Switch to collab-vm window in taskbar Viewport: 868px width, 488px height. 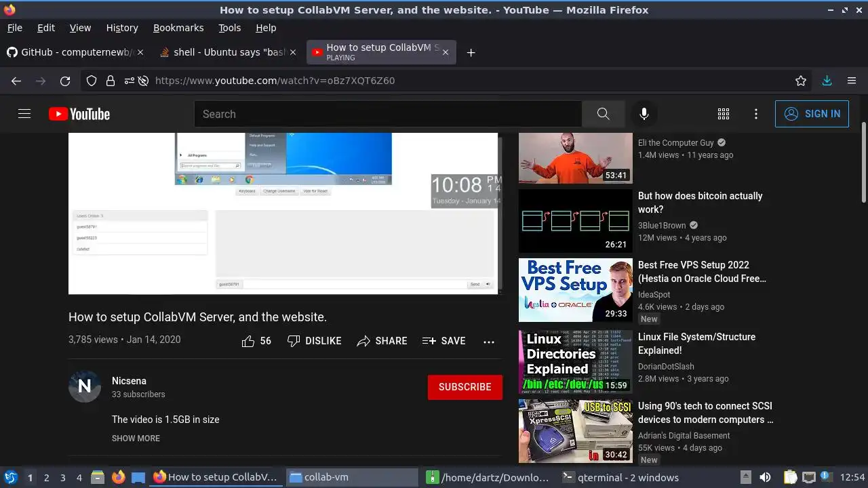click(x=352, y=477)
